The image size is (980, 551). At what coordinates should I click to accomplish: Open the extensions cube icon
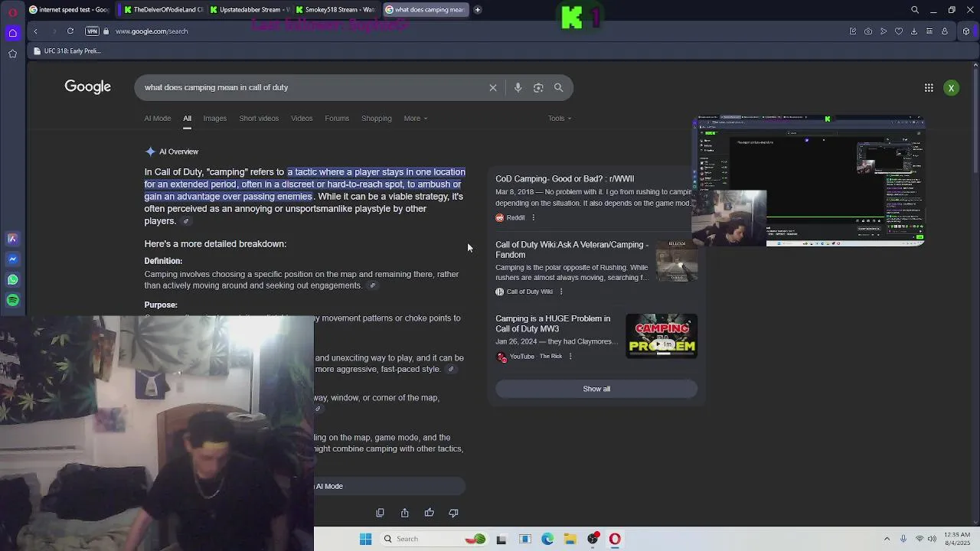tap(966, 31)
